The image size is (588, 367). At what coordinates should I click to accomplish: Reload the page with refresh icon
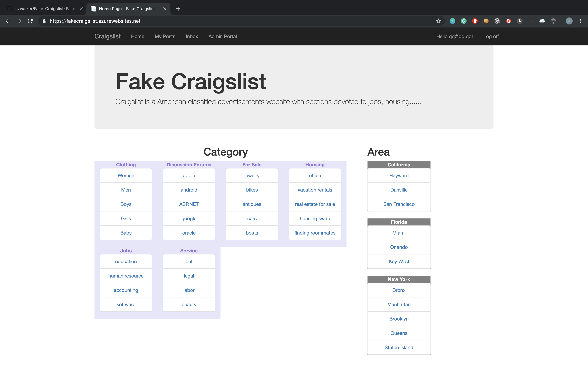click(x=30, y=21)
